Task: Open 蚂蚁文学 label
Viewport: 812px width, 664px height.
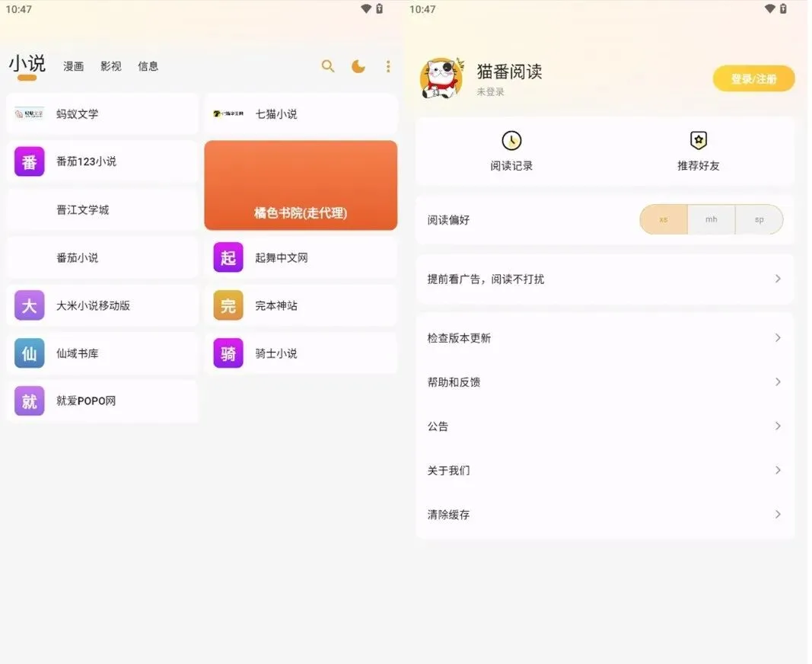Action: (x=77, y=114)
